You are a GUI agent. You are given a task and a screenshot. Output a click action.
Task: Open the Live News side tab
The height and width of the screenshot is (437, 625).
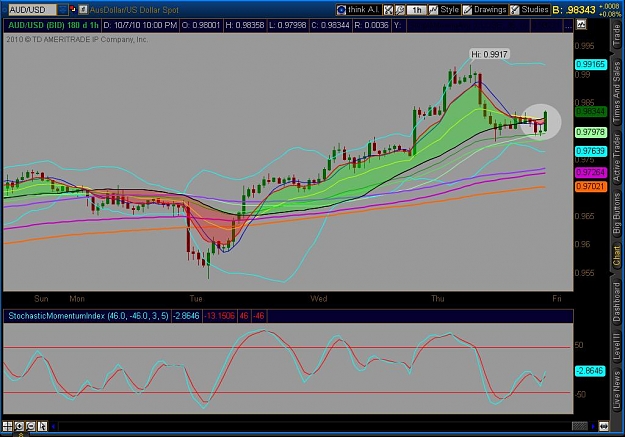617,390
